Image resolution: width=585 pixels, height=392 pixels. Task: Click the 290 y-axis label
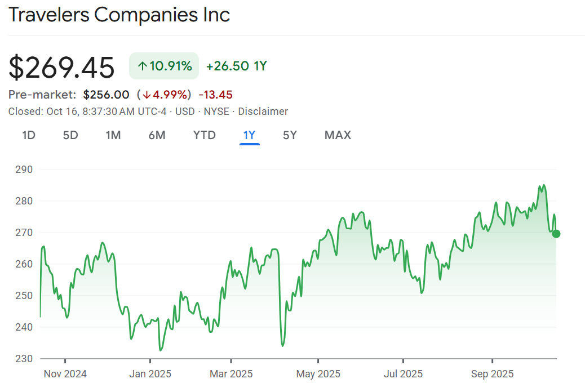pos(25,169)
